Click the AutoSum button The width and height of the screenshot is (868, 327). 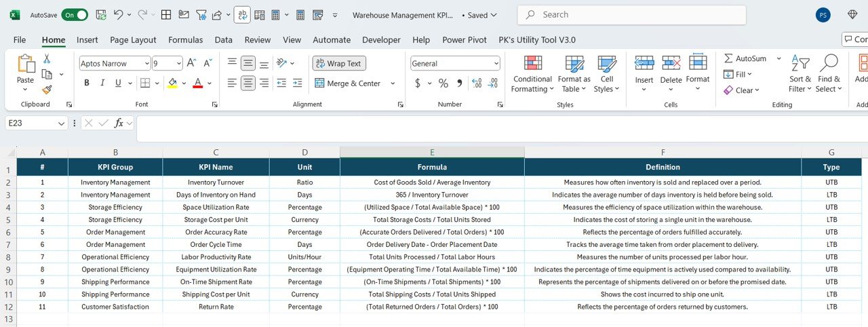[745, 58]
